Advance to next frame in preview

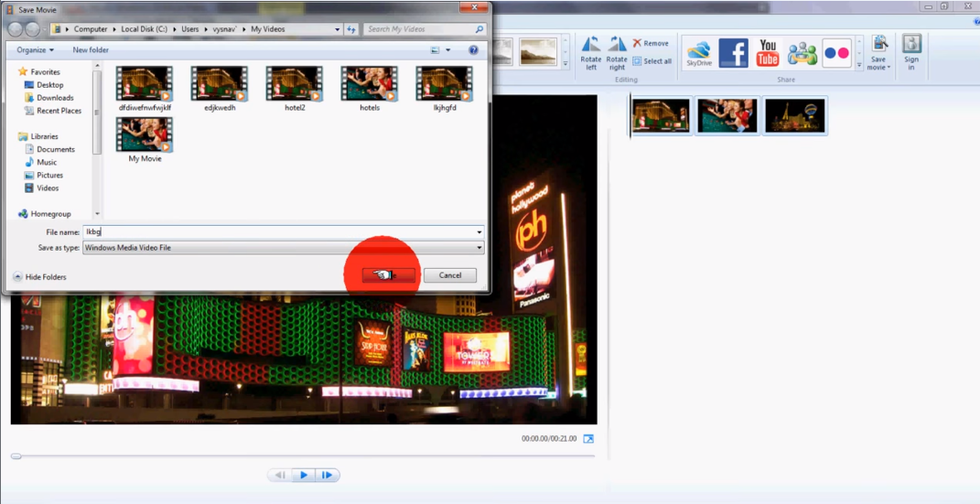pos(328,476)
